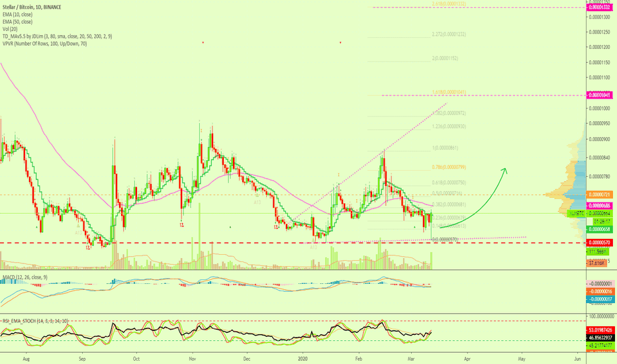Open the Stellar / Bitcoin, 1D, BINANCE title

32,7
